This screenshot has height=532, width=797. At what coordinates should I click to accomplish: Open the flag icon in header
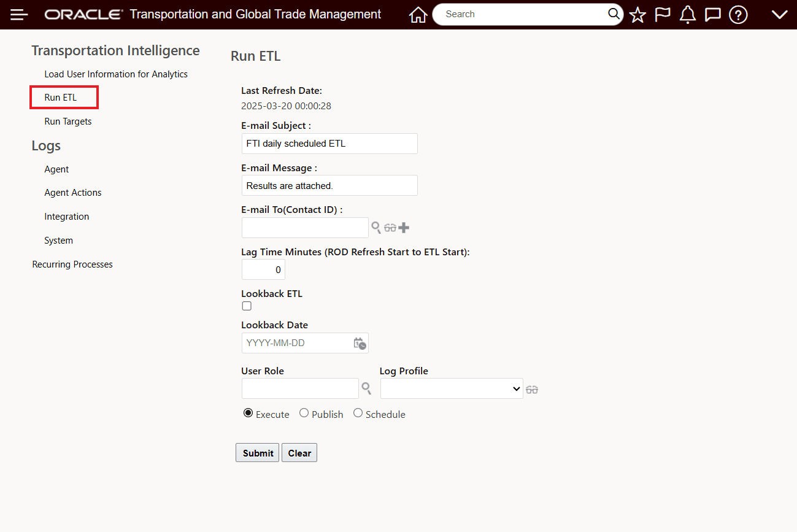coord(663,15)
